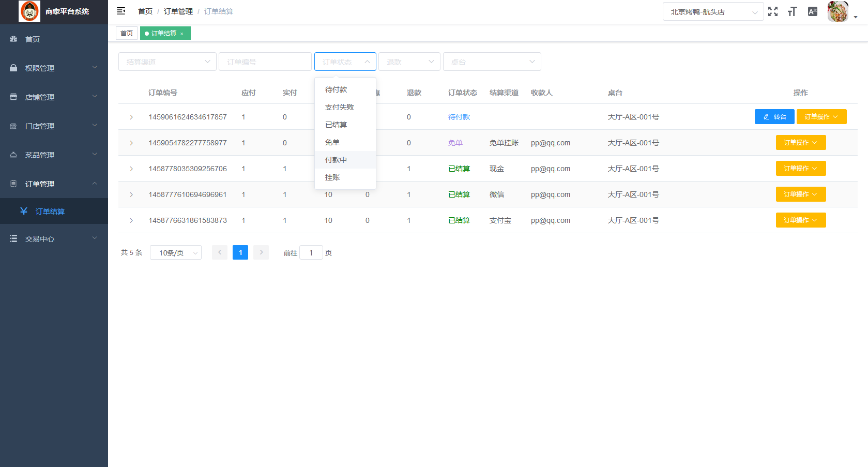Go to next page arrow
Screen dimensions: 868x467
coord(261,252)
